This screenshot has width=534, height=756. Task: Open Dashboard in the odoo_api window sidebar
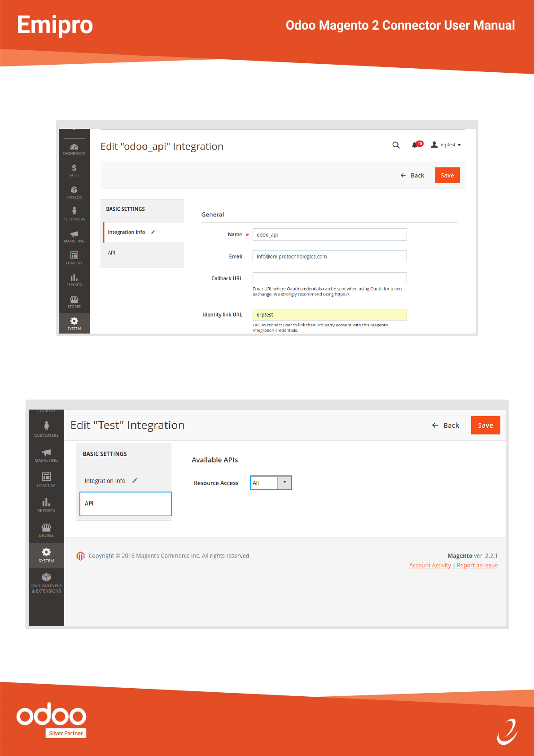pyautogui.click(x=74, y=149)
